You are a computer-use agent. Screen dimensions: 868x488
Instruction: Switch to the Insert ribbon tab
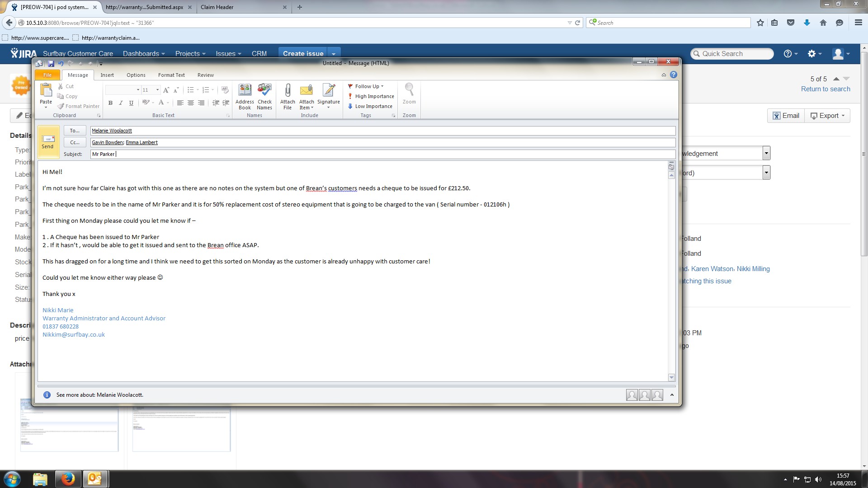(x=107, y=75)
